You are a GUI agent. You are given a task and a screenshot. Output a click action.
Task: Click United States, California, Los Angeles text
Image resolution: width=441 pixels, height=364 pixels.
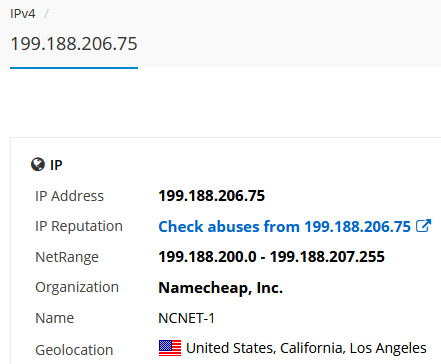(306, 348)
